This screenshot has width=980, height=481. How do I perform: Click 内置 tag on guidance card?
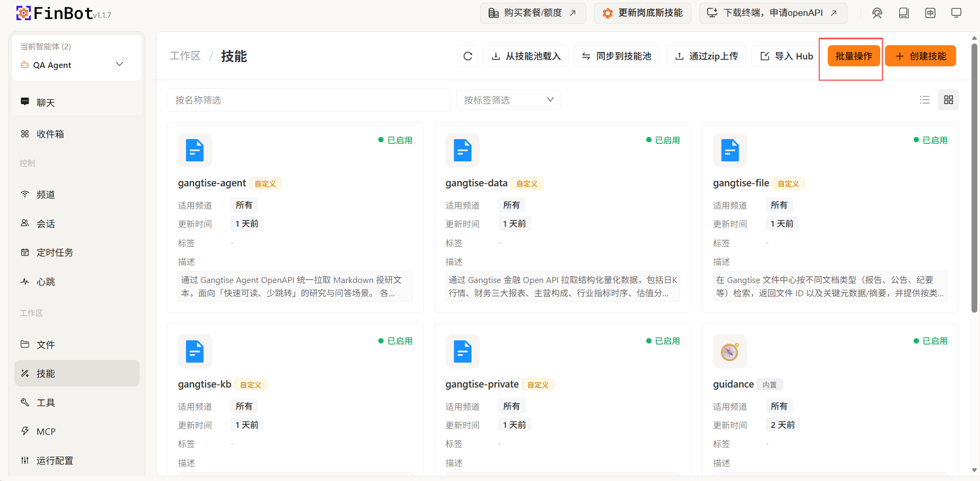coord(769,385)
